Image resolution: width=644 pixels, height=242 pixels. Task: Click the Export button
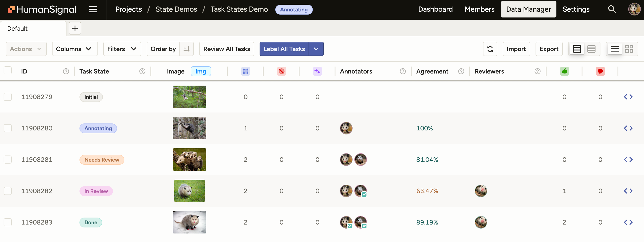click(x=549, y=49)
